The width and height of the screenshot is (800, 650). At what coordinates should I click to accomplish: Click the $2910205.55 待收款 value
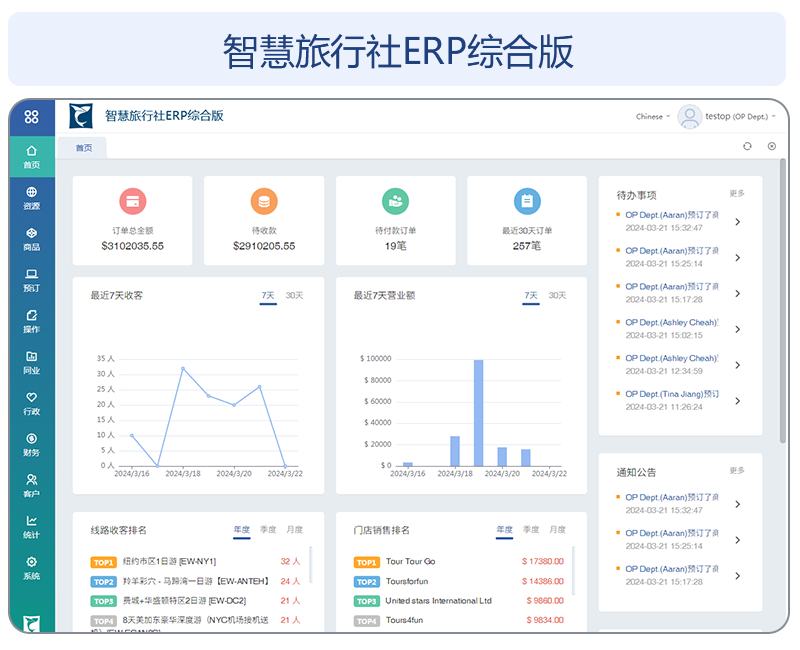coord(264,246)
